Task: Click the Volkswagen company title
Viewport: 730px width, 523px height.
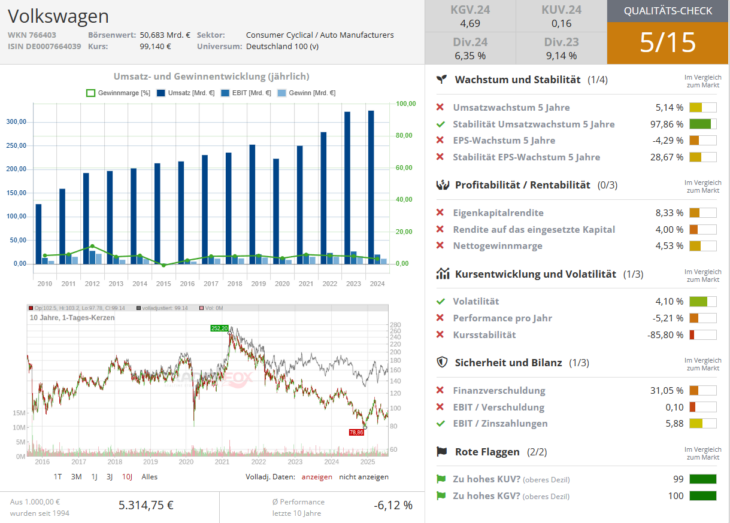Action: click(58, 16)
